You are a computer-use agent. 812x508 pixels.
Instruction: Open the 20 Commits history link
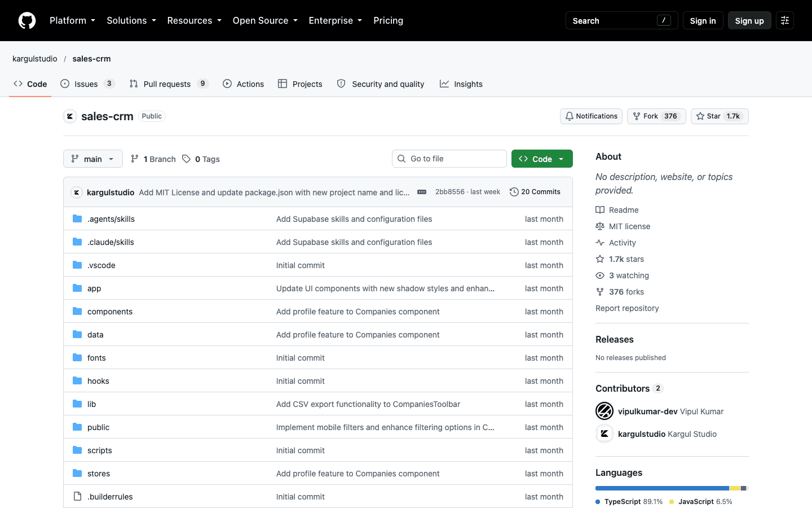tap(535, 192)
